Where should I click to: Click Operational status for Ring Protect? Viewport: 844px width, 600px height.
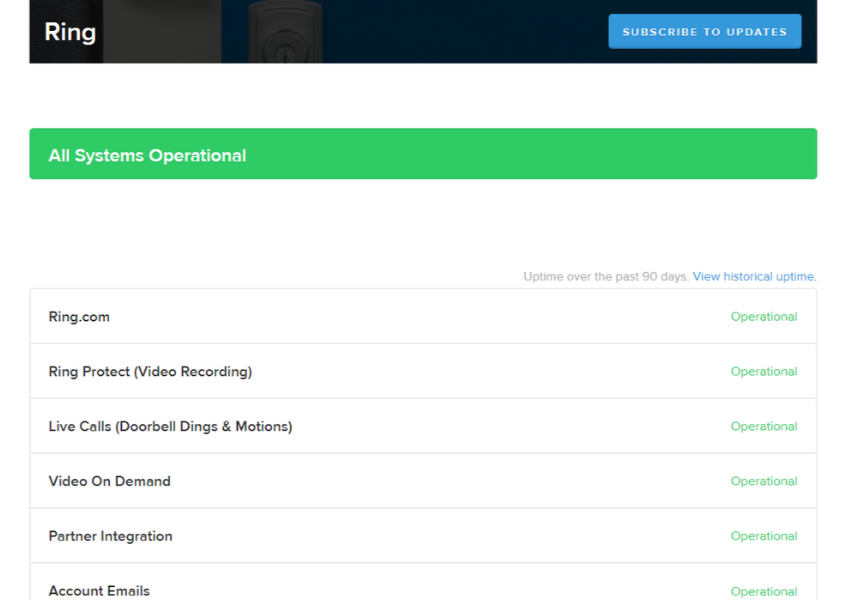click(x=763, y=372)
